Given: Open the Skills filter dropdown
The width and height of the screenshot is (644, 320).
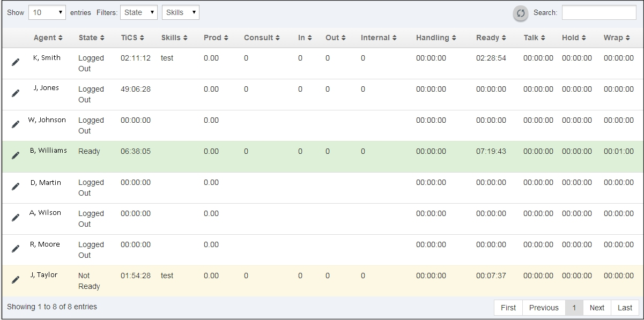Looking at the screenshot, I should (x=180, y=12).
